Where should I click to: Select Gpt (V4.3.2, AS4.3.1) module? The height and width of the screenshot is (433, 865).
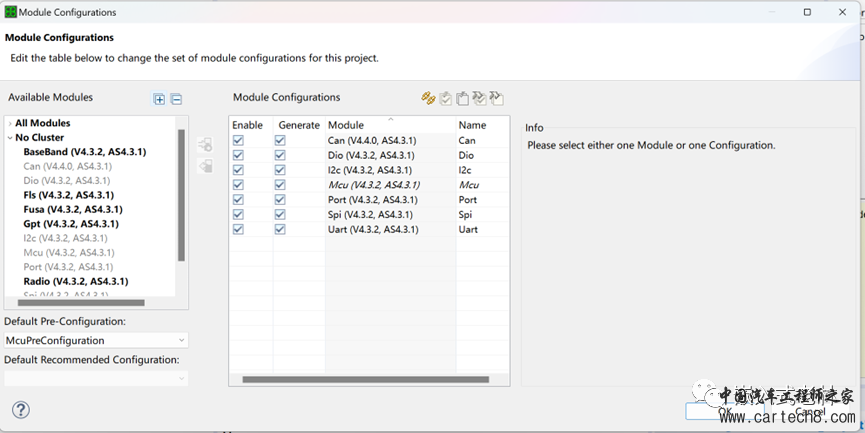point(71,223)
